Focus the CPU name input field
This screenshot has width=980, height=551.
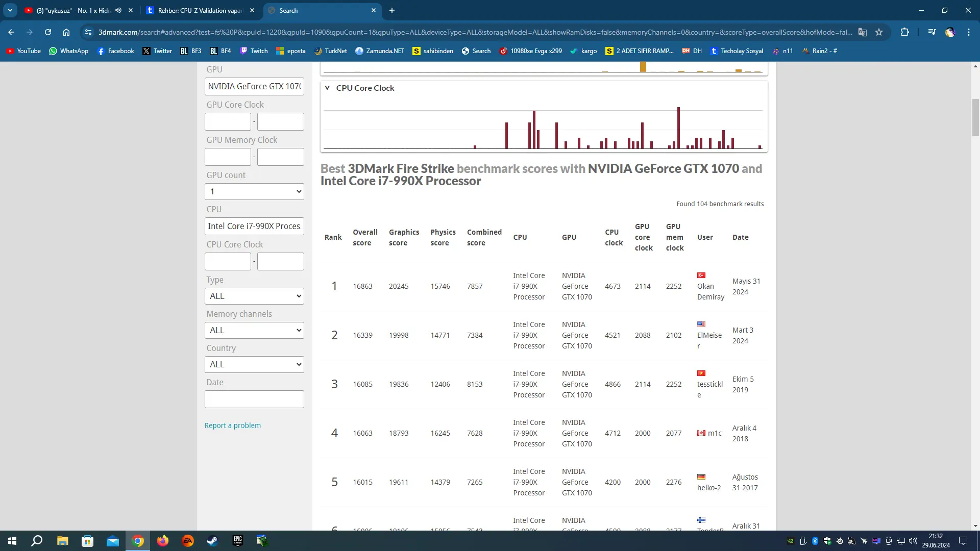[254, 227]
